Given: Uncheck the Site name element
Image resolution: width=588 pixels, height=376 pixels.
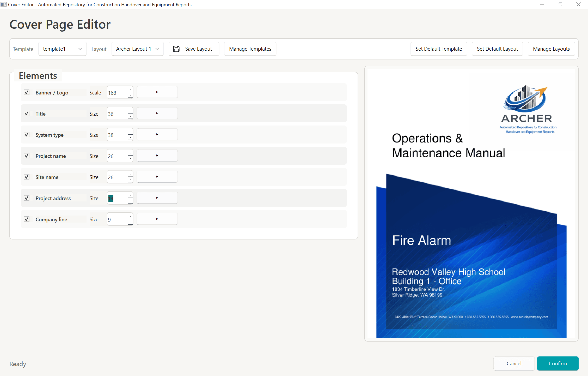Looking at the screenshot, I should click(27, 177).
